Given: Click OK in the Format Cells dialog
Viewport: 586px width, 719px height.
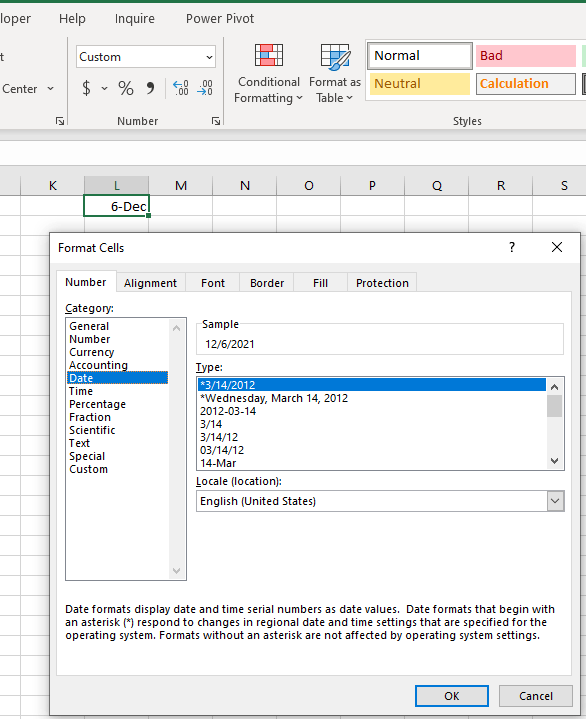Looking at the screenshot, I should [x=452, y=696].
